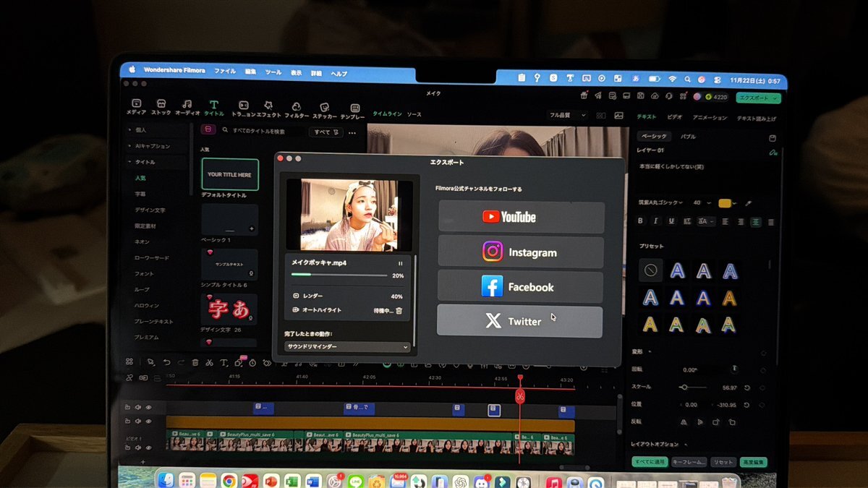
Task: Switch to the アニメーション tab
Action: pos(710,118)
